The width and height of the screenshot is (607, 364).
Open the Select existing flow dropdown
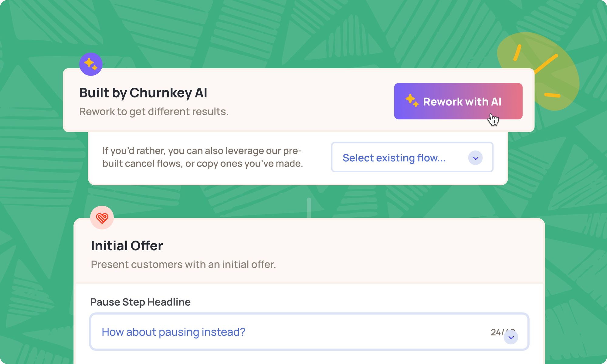412,157
